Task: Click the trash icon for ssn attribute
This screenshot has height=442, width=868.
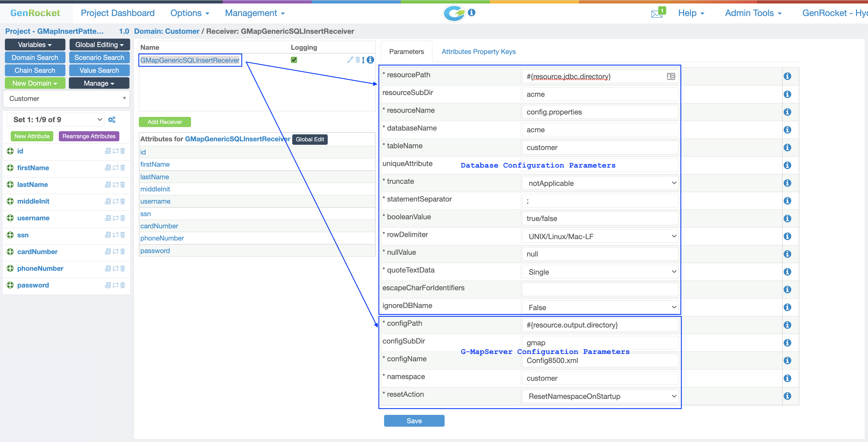Action: (123, 235)
